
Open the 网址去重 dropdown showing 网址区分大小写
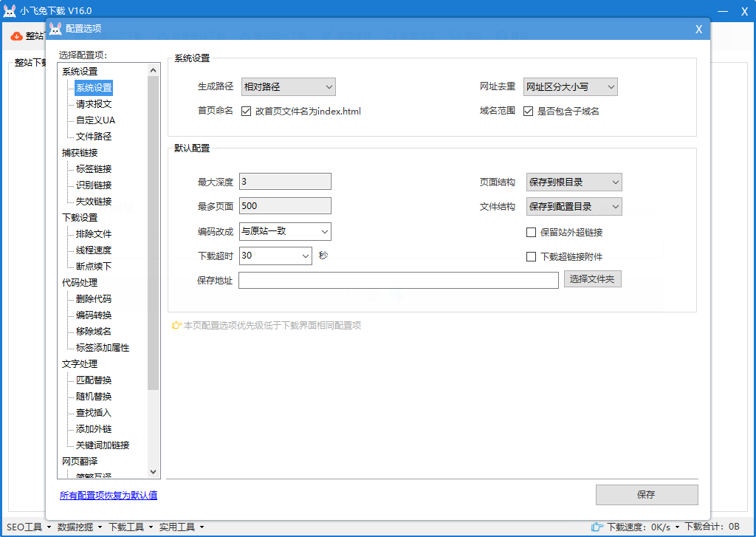tap(571, 87)
